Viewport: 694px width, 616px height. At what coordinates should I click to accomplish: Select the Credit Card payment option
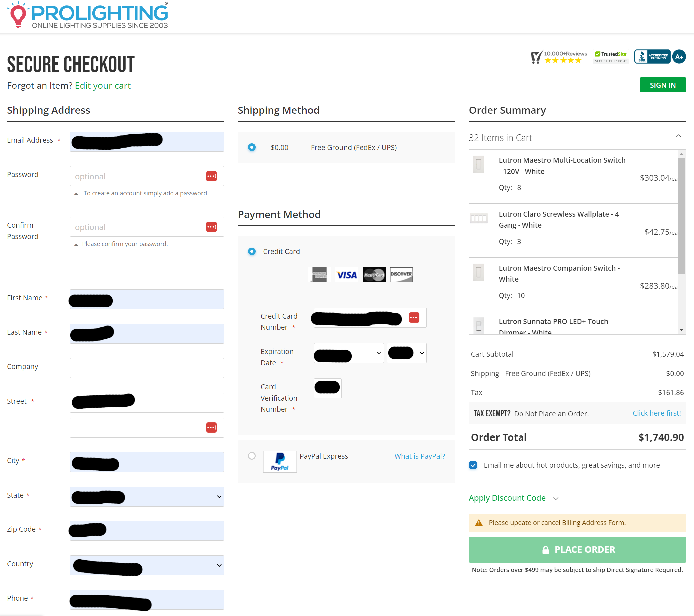(x=252, y=251)
